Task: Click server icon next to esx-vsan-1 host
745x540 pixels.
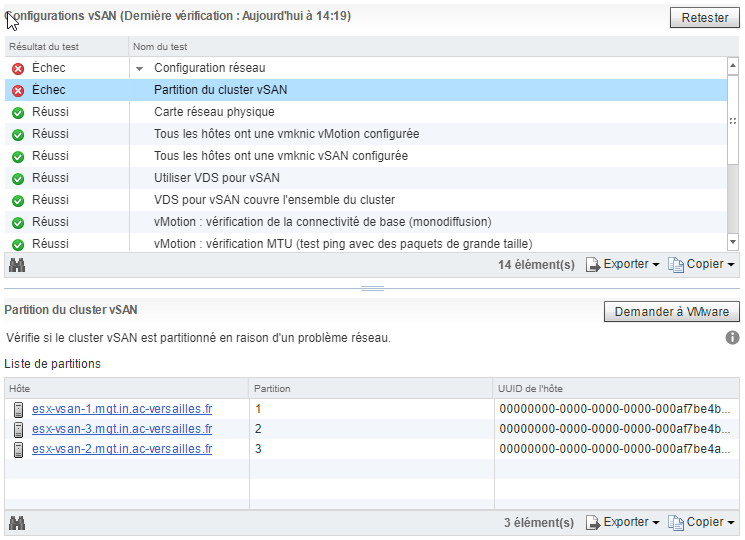Action: coord(18,410)
